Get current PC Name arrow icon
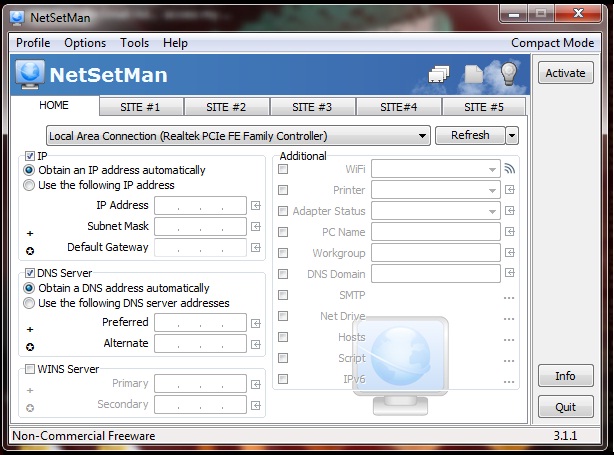The width and height of the screenshot is (614, 455). (x=509, y=232)
